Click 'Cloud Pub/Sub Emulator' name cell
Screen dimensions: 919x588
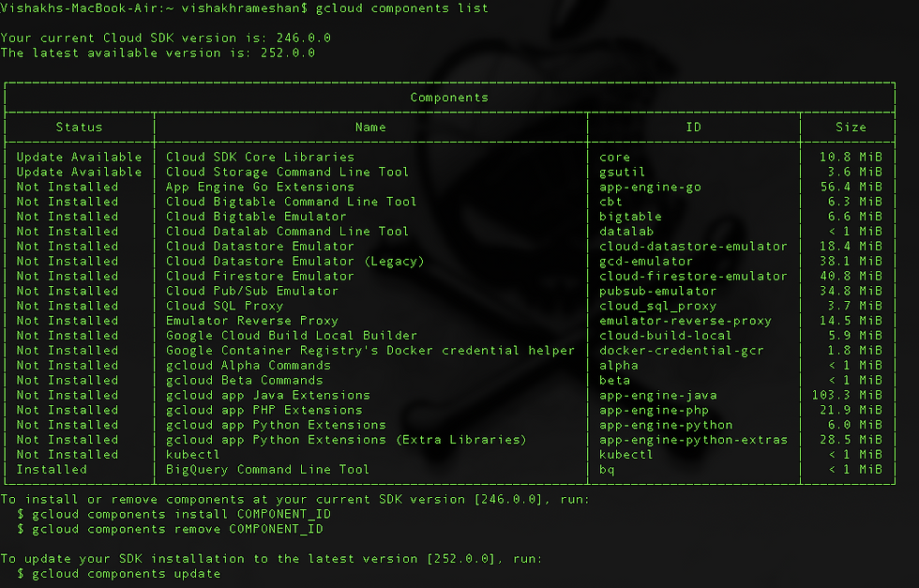pyautogui.click(x=252, y=292)
